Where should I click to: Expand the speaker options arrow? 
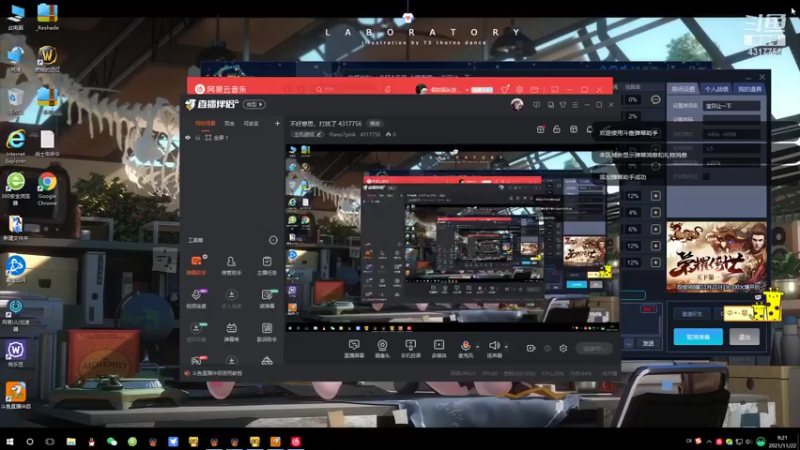click(506, 347)
